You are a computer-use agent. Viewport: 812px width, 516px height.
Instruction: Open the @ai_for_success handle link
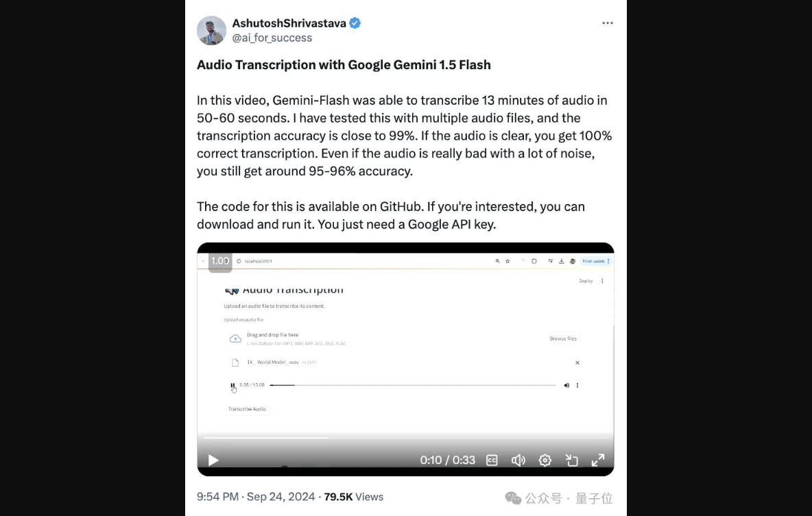coord(272,38)
